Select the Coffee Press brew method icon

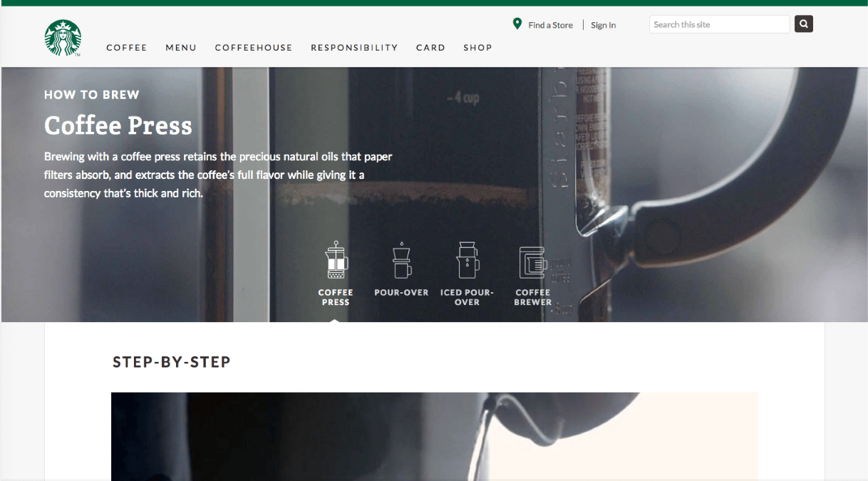336,259
